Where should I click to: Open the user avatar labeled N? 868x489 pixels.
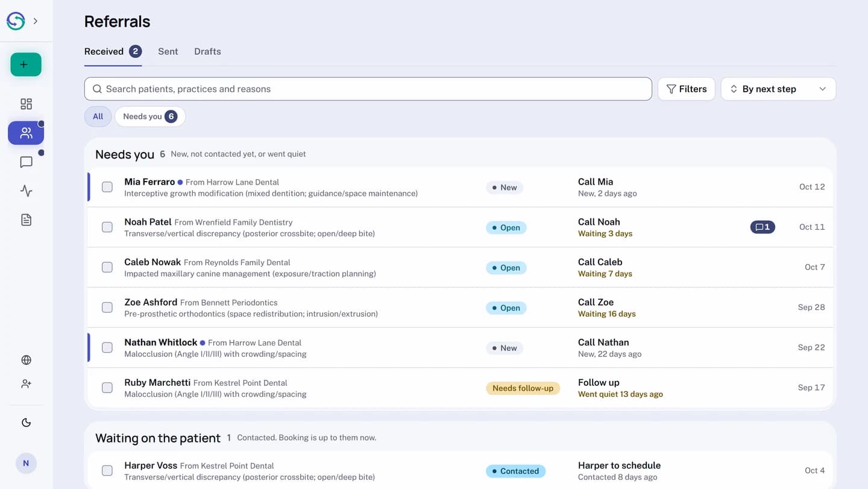click(x=26, y=463)
